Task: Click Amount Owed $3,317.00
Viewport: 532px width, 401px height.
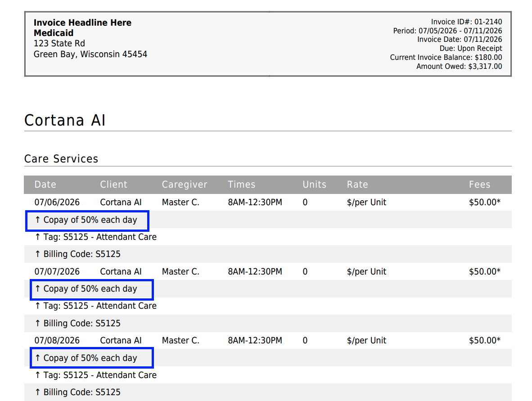Action: click(x=459, y=66)
